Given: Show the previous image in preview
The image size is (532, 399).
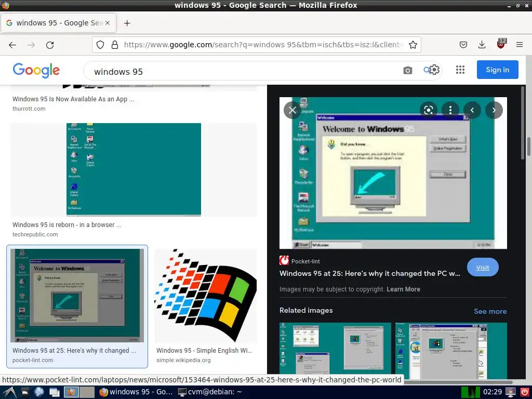Looking at the screenshot, I should coord(472,110).
